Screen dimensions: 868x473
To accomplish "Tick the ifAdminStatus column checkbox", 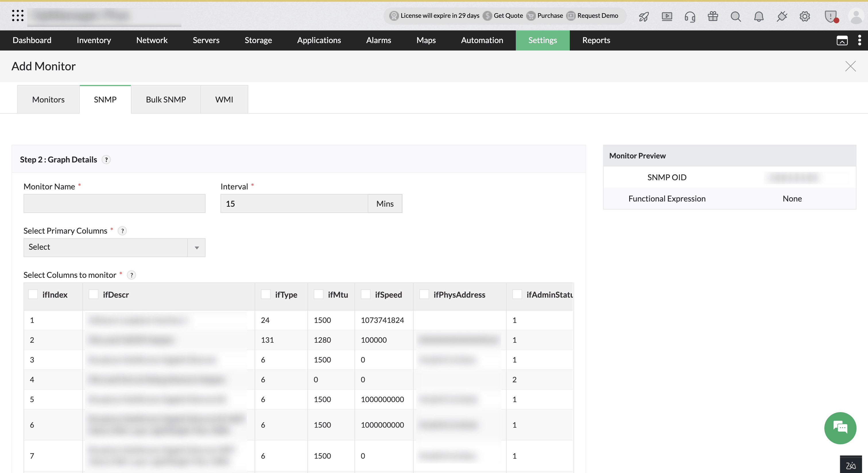I will pyautogui.click(x=517, y=294).
